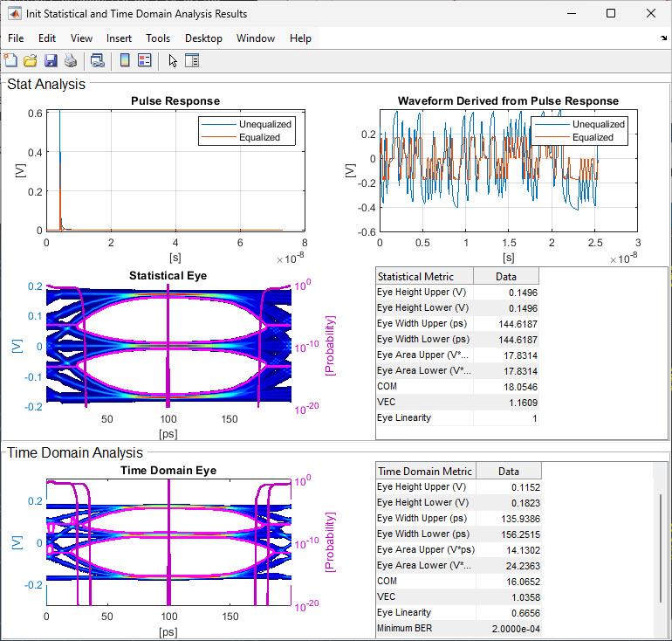Click the MATLAB logo in the title bar

pyautogui.click(x=15, y=13)
